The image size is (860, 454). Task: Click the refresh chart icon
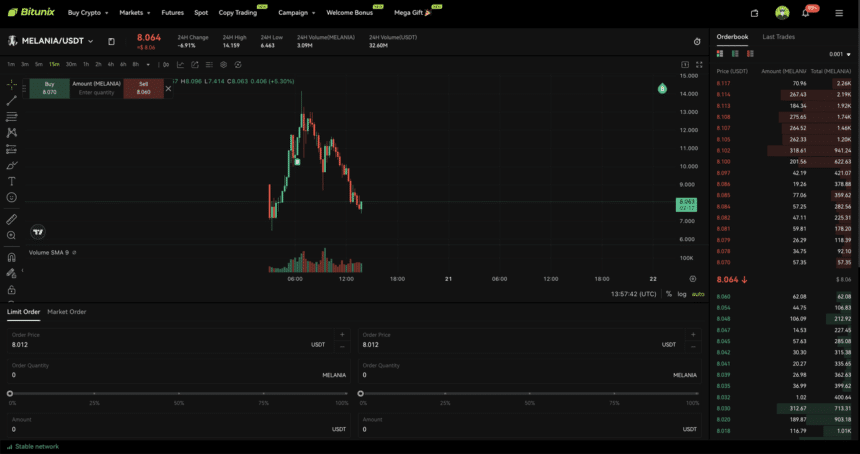click(x=237, y=65)
